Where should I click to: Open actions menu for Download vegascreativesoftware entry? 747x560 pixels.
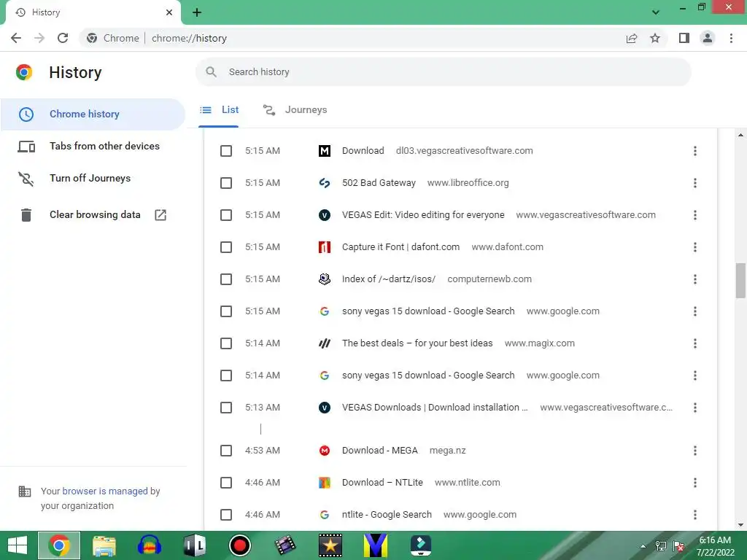[x=695, y=151]
